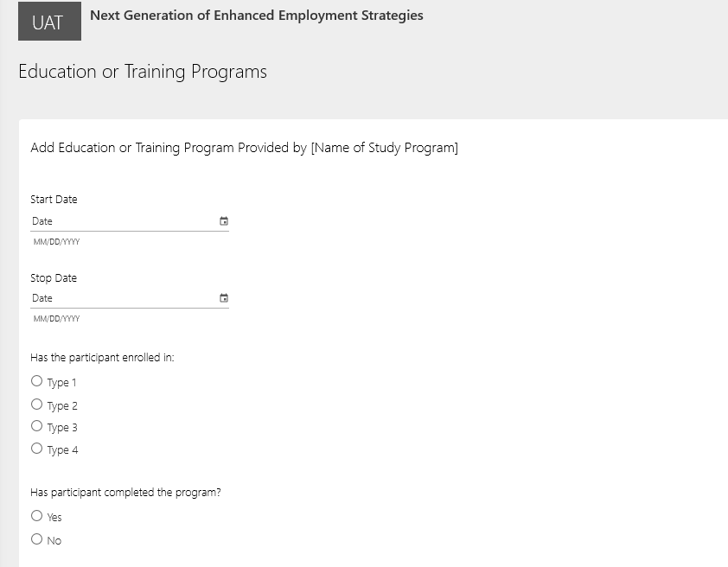The height and width of the screenshot is (567, 728).
Task: Click the Yes label text
Action: pos(54,518)
